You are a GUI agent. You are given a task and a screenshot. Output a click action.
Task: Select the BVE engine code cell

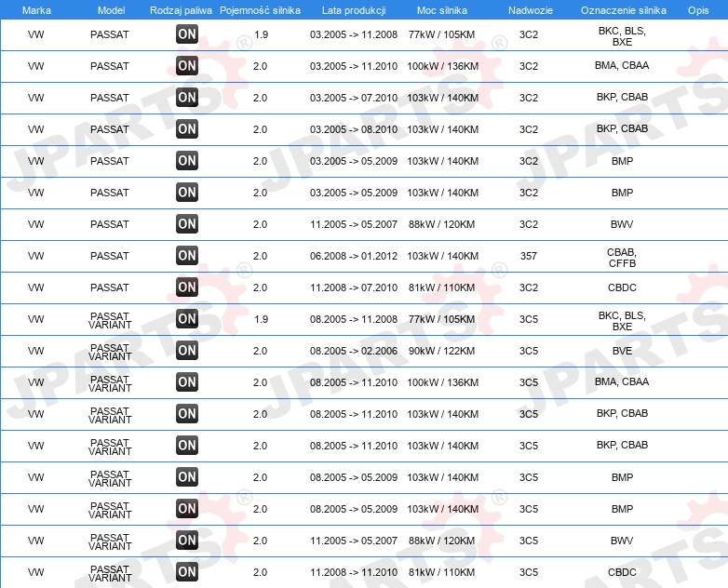point(622,351)
